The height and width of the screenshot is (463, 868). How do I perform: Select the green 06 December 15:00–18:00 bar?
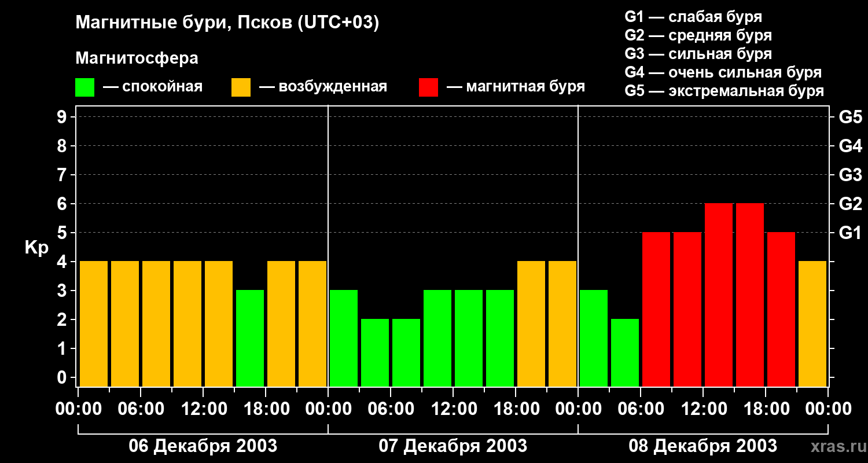point(250,338)
